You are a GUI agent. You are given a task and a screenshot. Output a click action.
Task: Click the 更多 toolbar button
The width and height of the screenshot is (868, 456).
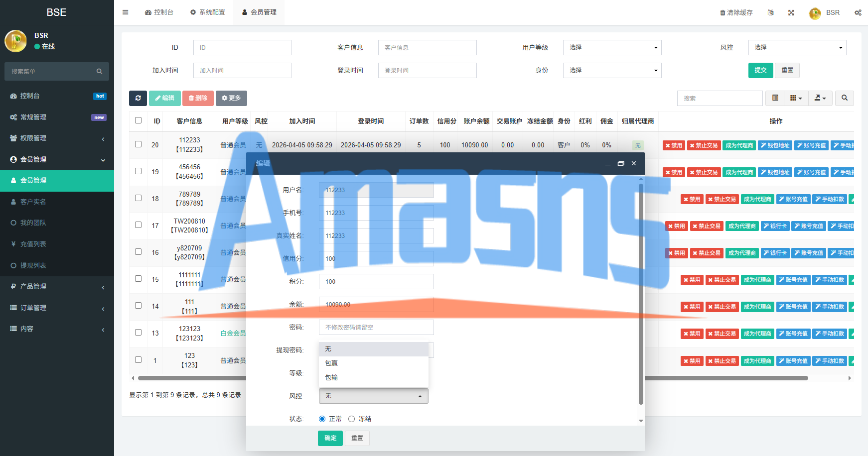click(231, 98)
